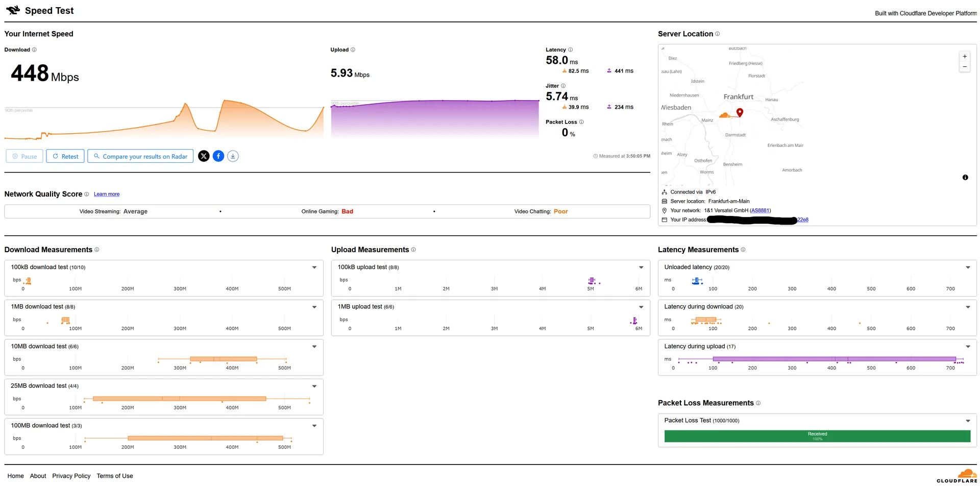Viewport: 980px width, 489px height.
Task: Open the Privacy Policy footer link
Action: [x=71, y=476]
